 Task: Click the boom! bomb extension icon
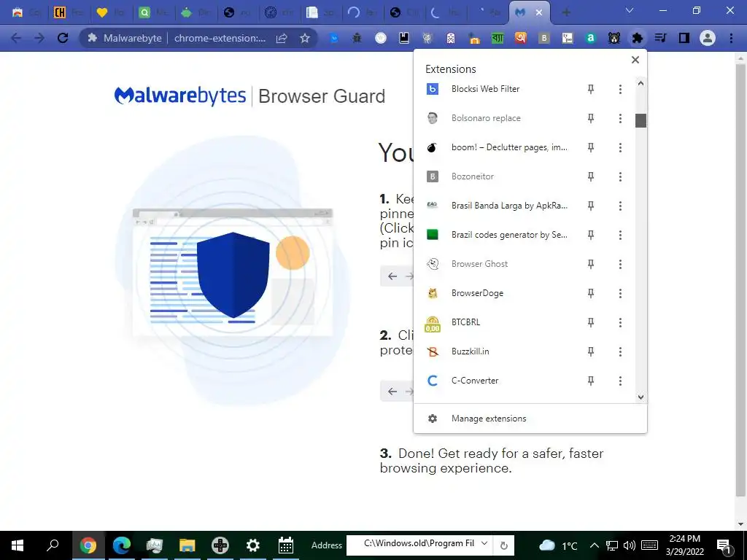tap(432, 147)
